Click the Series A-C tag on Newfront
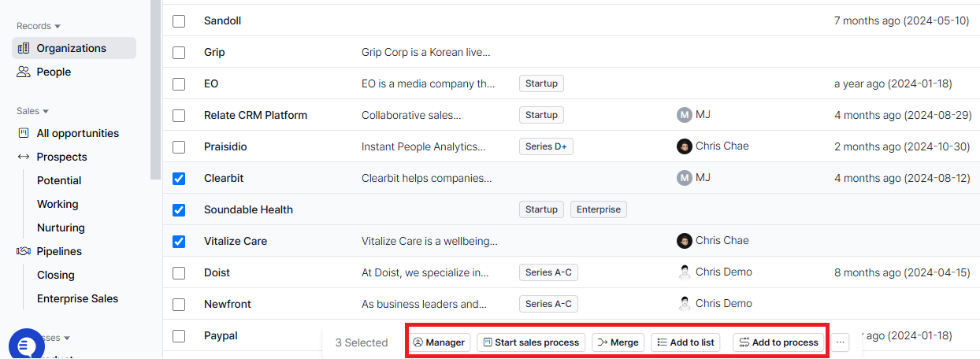 548,304
